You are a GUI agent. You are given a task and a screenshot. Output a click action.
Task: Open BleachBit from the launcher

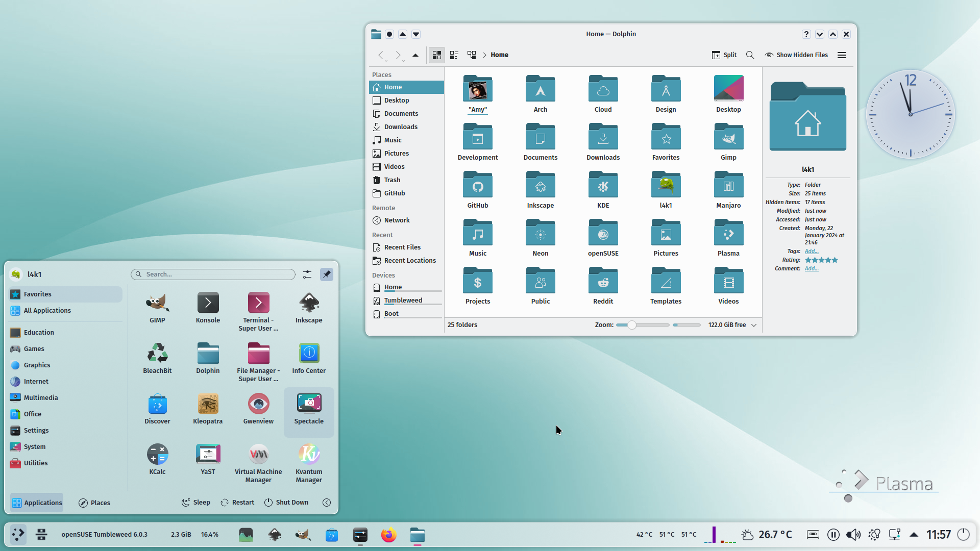click(x=157, y=359)
